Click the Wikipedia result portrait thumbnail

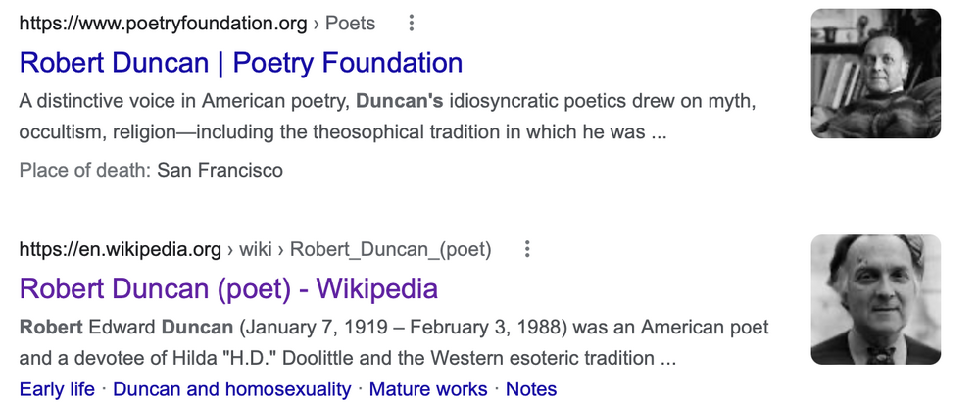coord(875,300)
